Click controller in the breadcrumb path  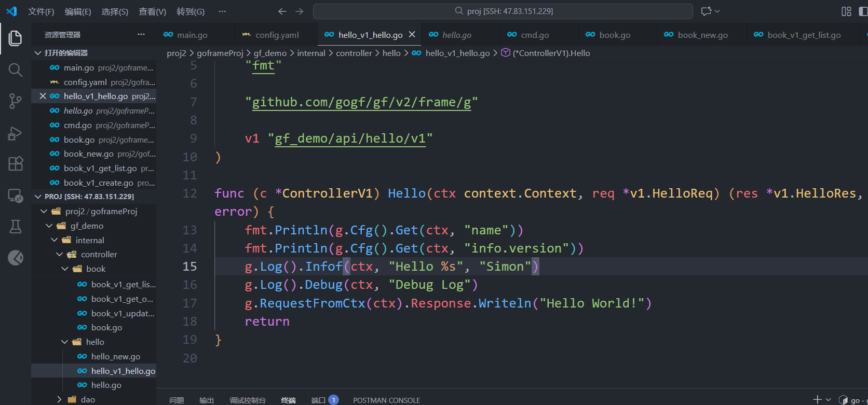(354, 53)
